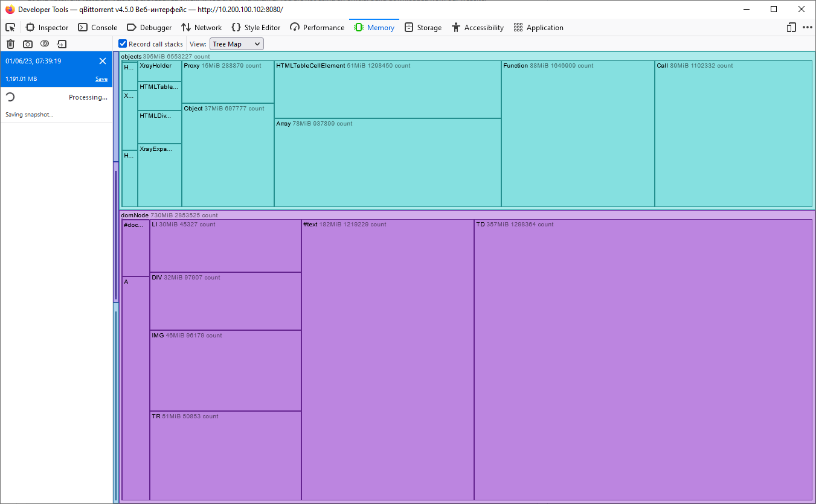
Task: Clear all snapshots using trash icon
Action: pos(10,43)
